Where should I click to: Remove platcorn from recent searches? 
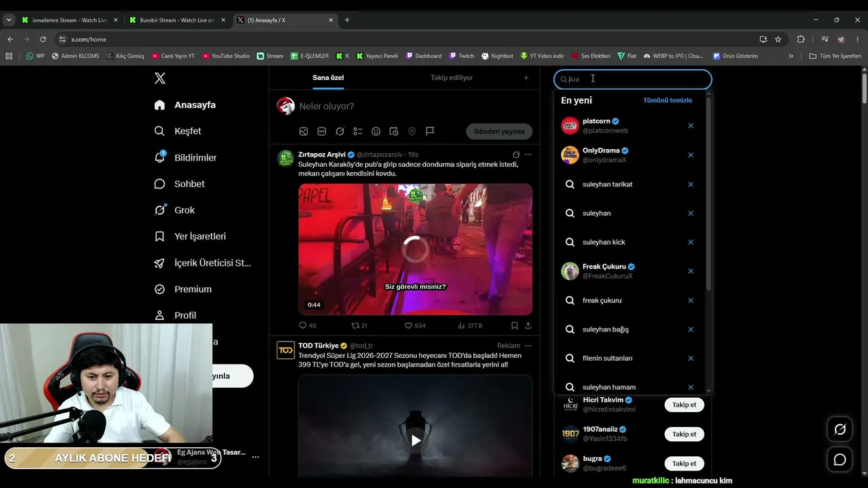tap(690, 125)
